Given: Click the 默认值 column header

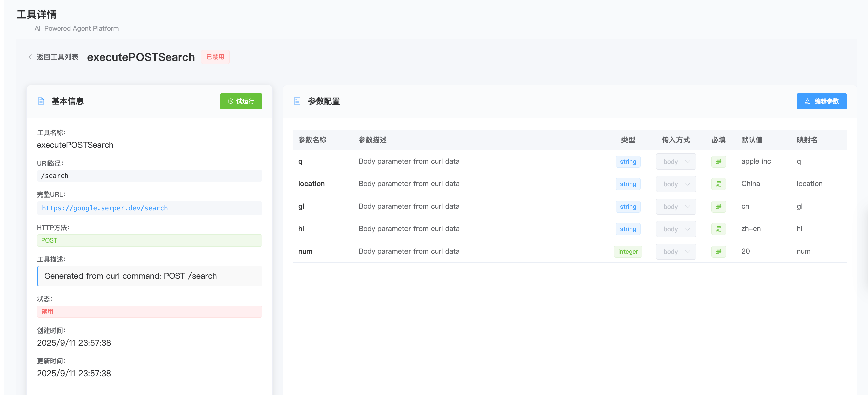Looking at the screenshot, I should point(751,140).
